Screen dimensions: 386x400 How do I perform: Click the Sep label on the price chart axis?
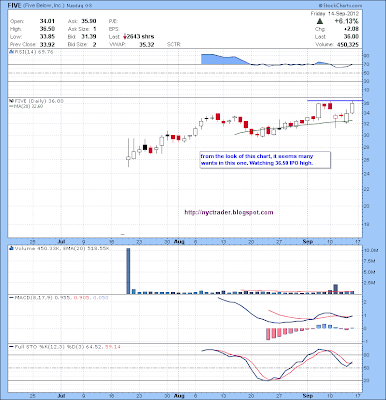(308, 241)
